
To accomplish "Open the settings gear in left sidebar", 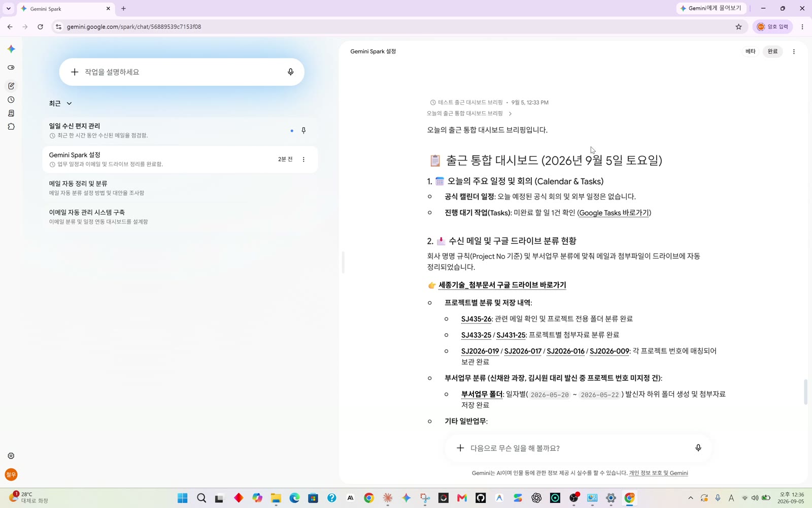I will coord(11,456).
